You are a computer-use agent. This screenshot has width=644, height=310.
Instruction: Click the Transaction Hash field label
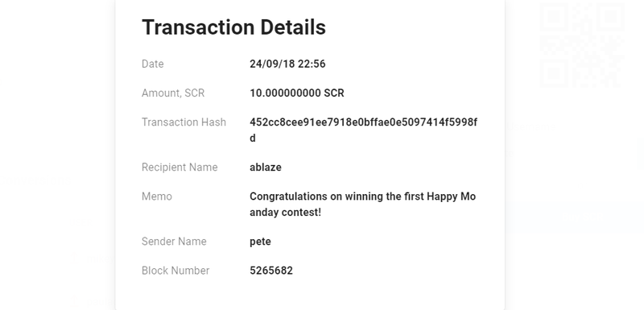[x=184, y=122]
